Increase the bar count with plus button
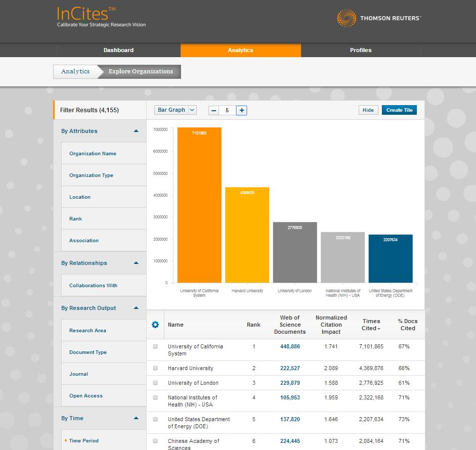 tap(242, 110)
